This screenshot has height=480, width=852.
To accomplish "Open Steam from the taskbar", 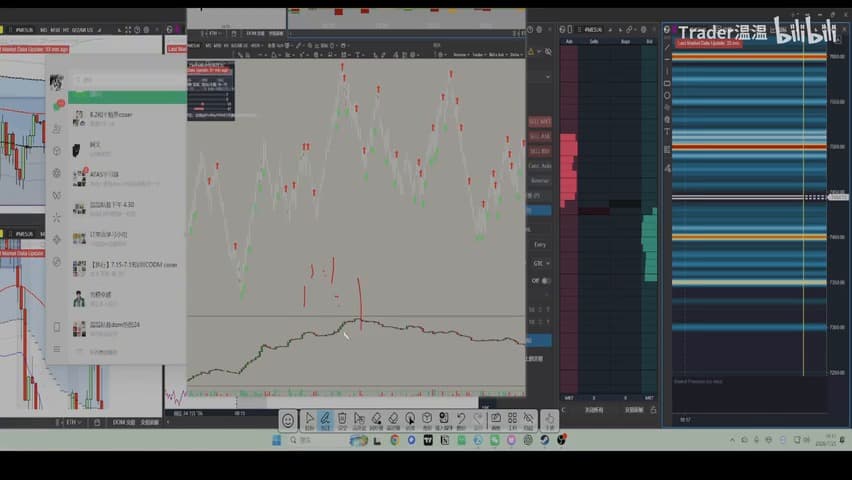I will pos(544,440).
